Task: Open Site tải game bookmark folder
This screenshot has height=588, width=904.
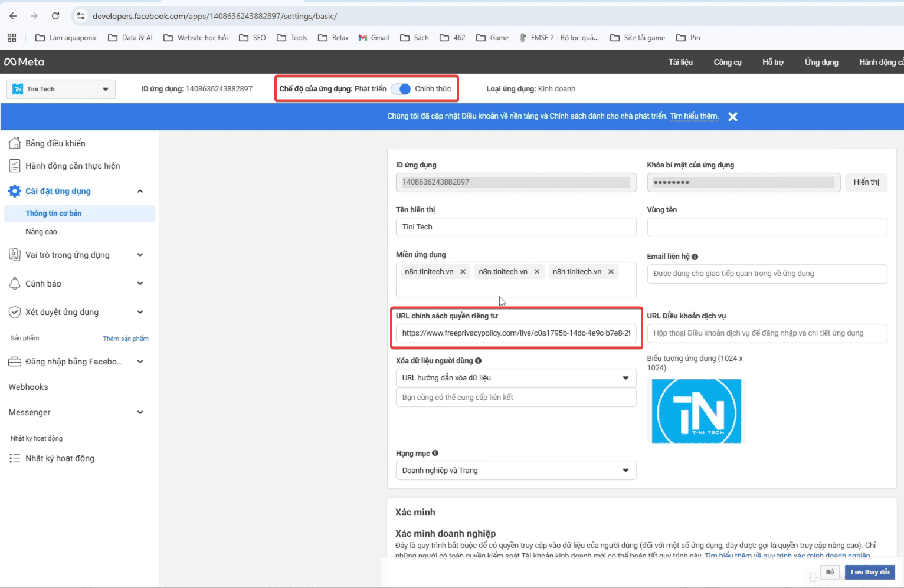Action: [x=637, y=38]
